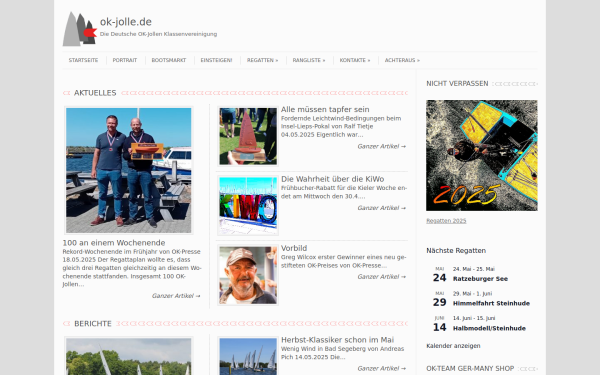Viewport: 600px width, 375px height.
Task: Click the Berichte section heading
Action: 93,324
